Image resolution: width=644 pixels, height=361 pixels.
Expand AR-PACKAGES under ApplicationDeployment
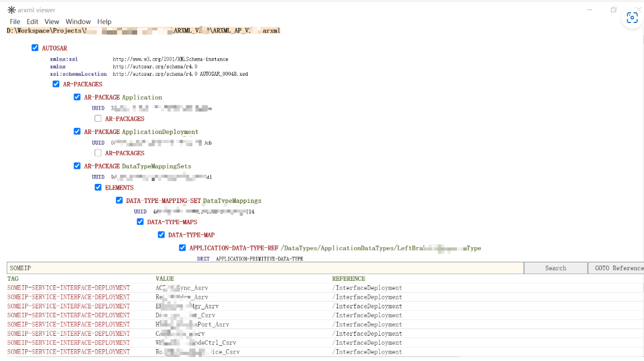tap(98, 152)
